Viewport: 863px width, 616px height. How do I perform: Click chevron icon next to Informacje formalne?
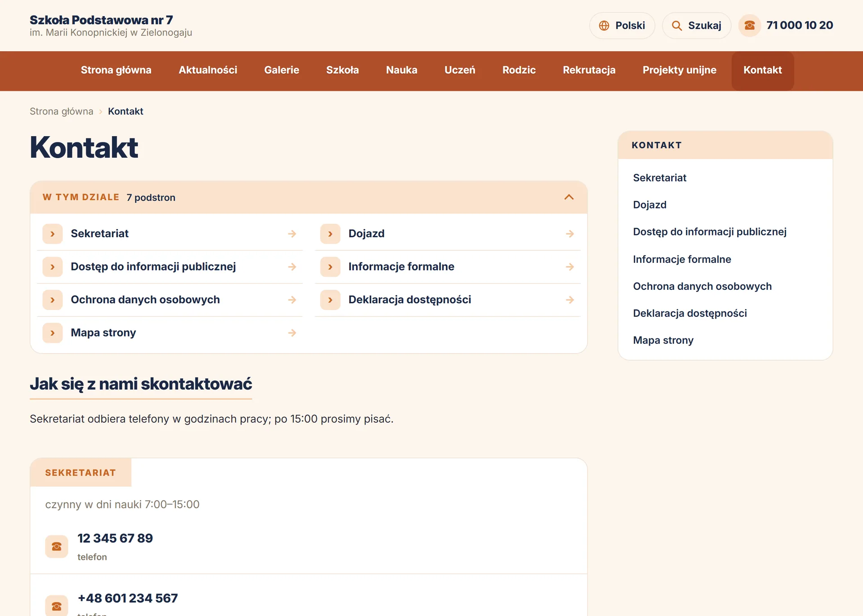coord(330,267)
